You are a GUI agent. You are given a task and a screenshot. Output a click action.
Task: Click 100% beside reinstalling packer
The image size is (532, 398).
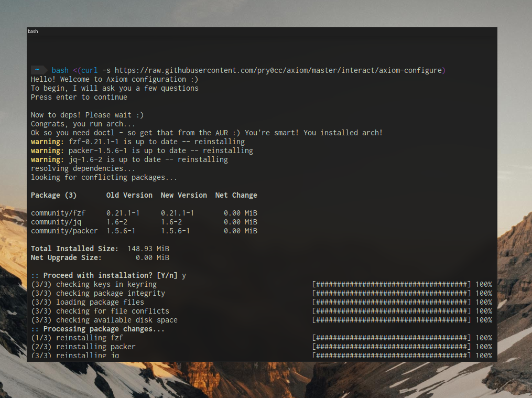pyautogui.click(x=483, y=347)
